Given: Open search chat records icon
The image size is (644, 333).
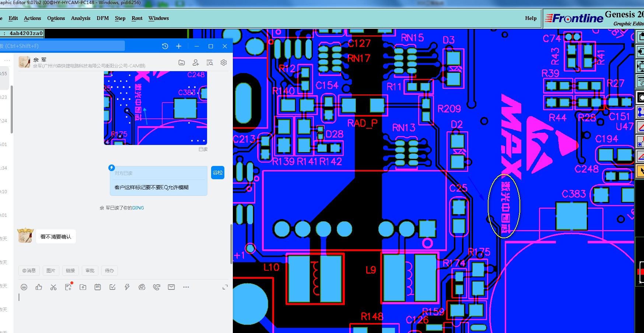Looking at the screenshot, I should click(x=210, y=63).
